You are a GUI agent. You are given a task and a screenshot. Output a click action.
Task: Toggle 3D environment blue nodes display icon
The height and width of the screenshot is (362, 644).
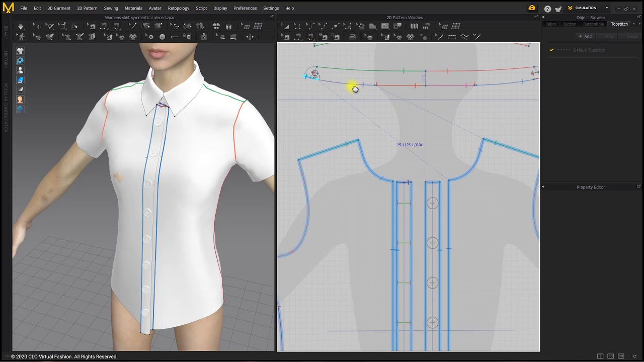(x=20, y=61)
